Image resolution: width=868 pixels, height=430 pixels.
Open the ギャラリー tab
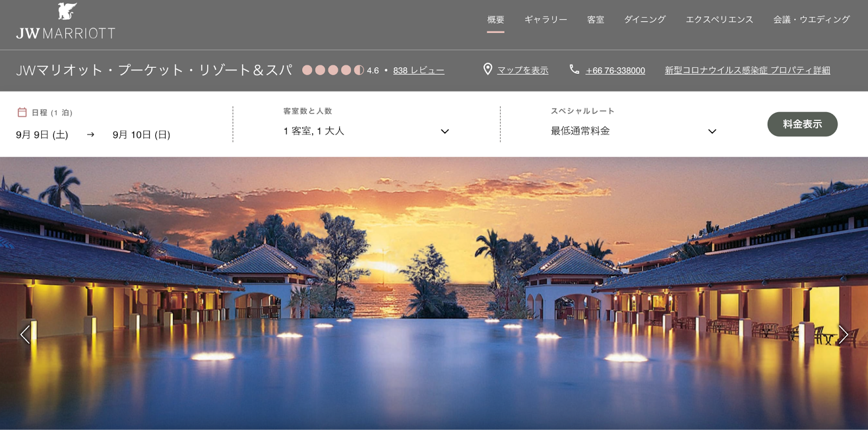pyautogui.click(x=545, y=20)
